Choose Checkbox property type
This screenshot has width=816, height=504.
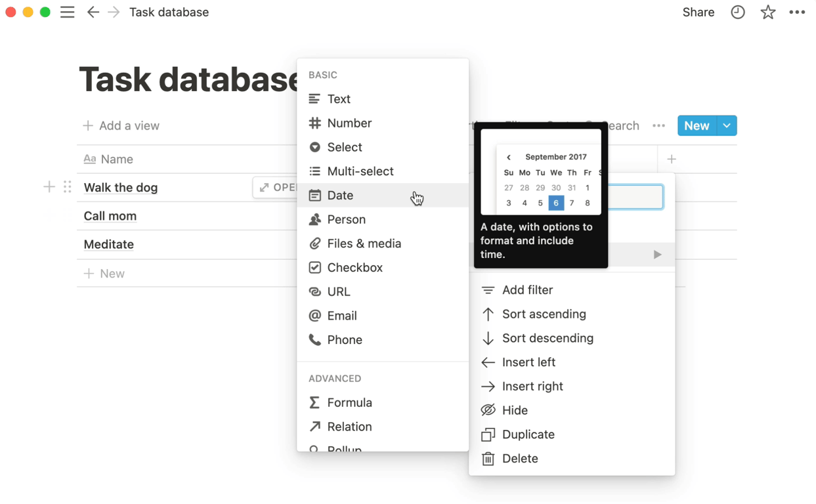coord(354,267)
